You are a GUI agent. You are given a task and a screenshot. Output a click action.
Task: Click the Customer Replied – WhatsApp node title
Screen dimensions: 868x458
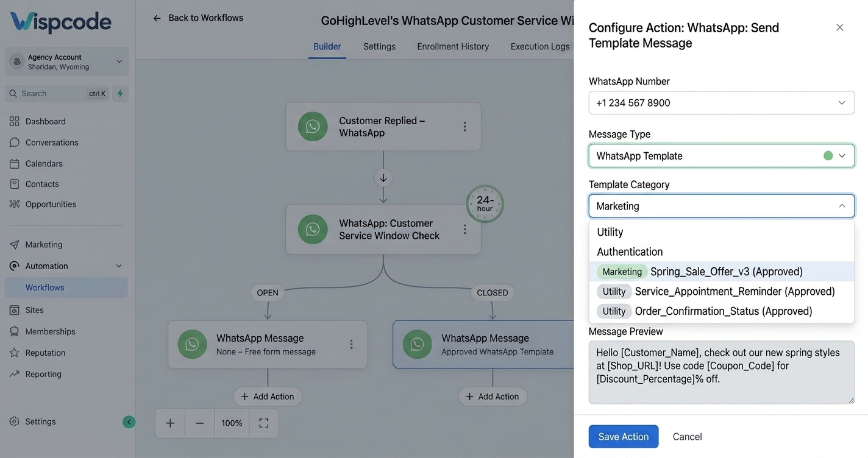(x=382, y=127)
